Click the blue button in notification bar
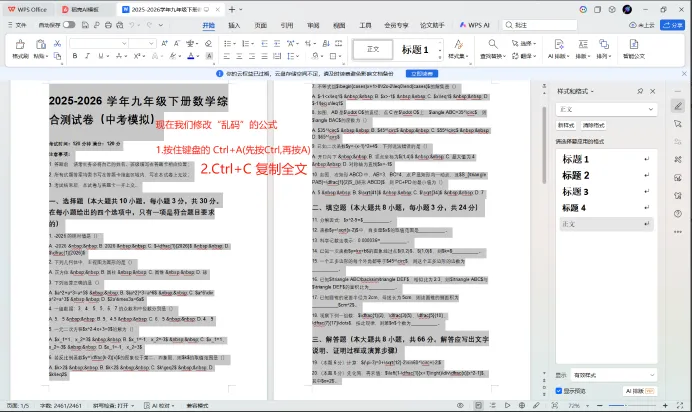Viewport: 692px width, 412px height. point(422,74)
